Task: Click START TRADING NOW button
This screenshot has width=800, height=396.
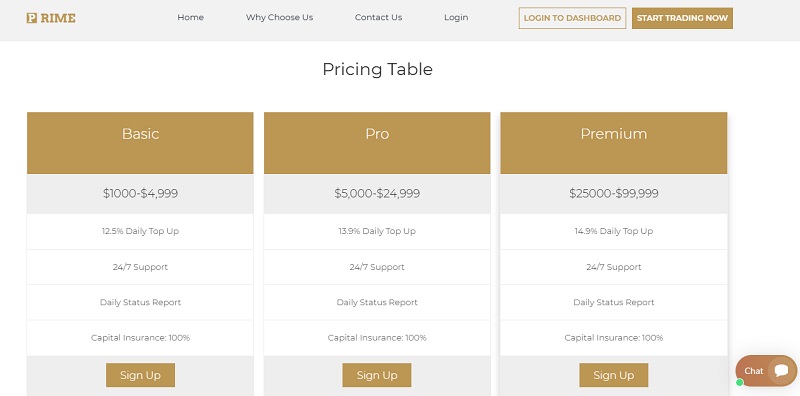Action: tap(682, 18)
